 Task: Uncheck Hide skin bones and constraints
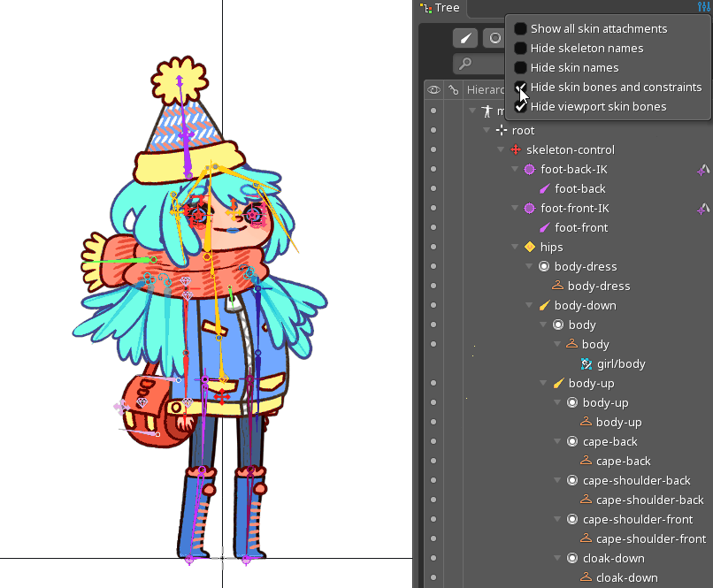520,88
